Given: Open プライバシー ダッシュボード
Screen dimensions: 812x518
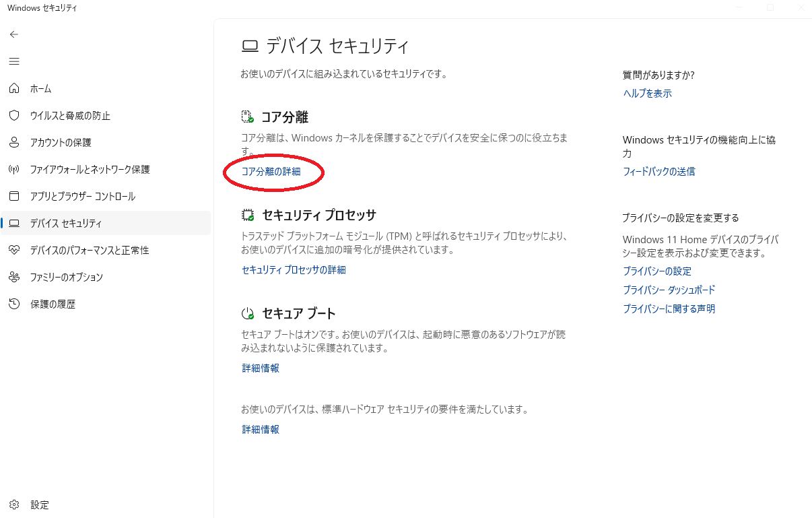Looking at the screenshot, I should (x=669, y=290).
